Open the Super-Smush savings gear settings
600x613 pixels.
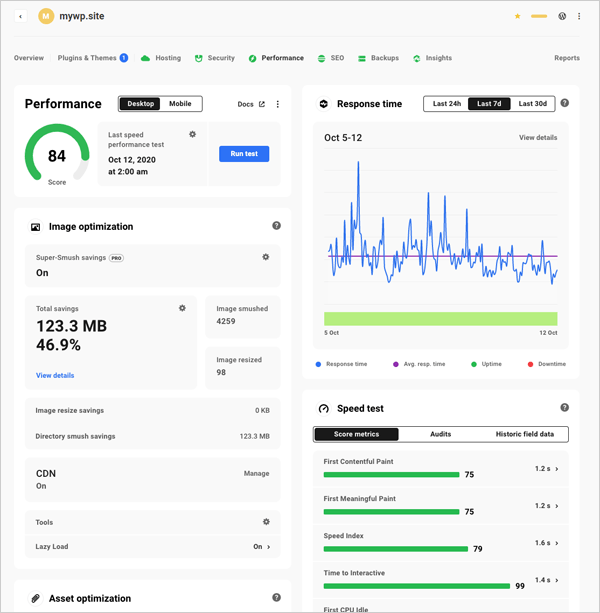click(266, 257)
